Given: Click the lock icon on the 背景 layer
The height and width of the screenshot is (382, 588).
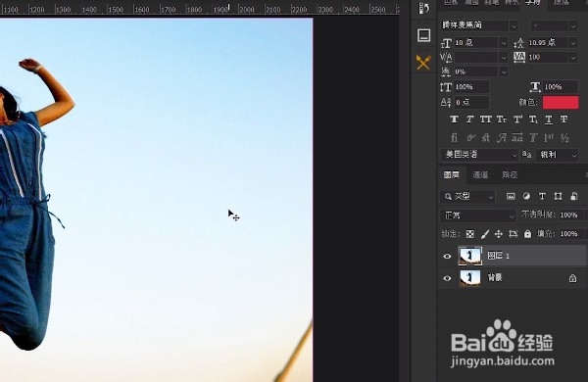Looking at the screenshot, I should (572, 278).
